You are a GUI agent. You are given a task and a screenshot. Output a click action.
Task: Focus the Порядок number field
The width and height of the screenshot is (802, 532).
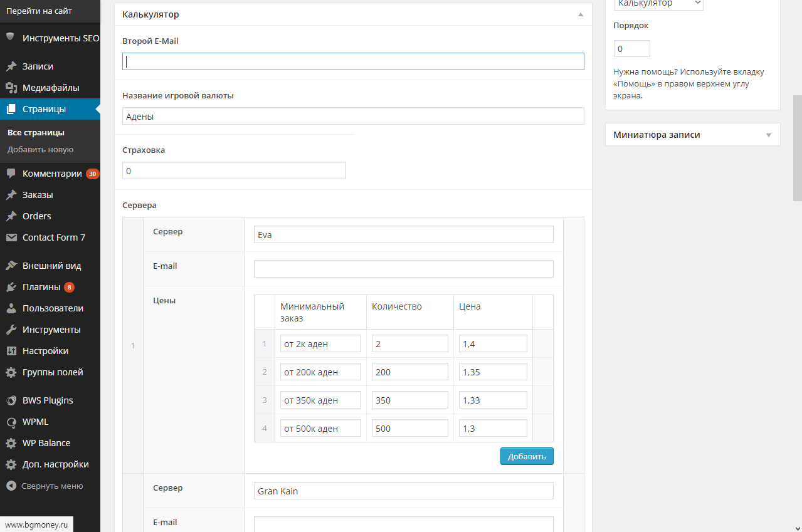(631, 49)
